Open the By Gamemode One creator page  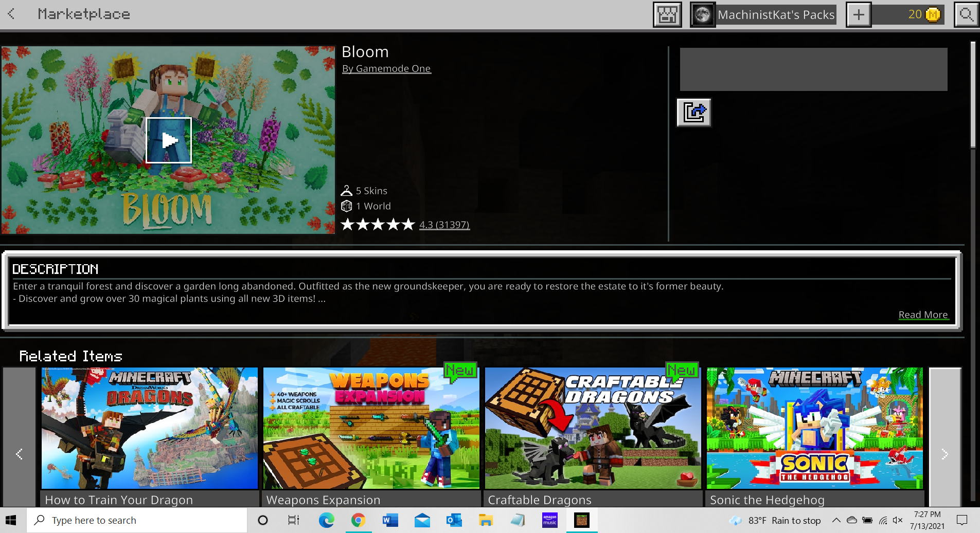click(386, 68)
